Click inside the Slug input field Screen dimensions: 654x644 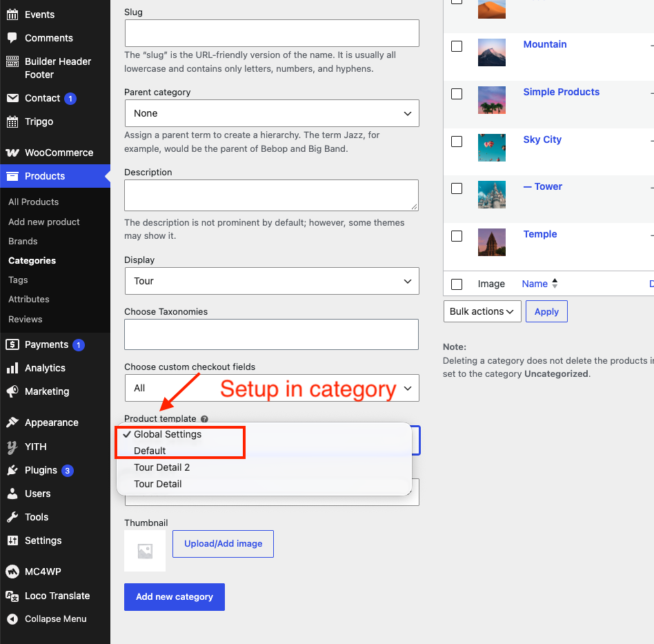[x=272, y=33]
